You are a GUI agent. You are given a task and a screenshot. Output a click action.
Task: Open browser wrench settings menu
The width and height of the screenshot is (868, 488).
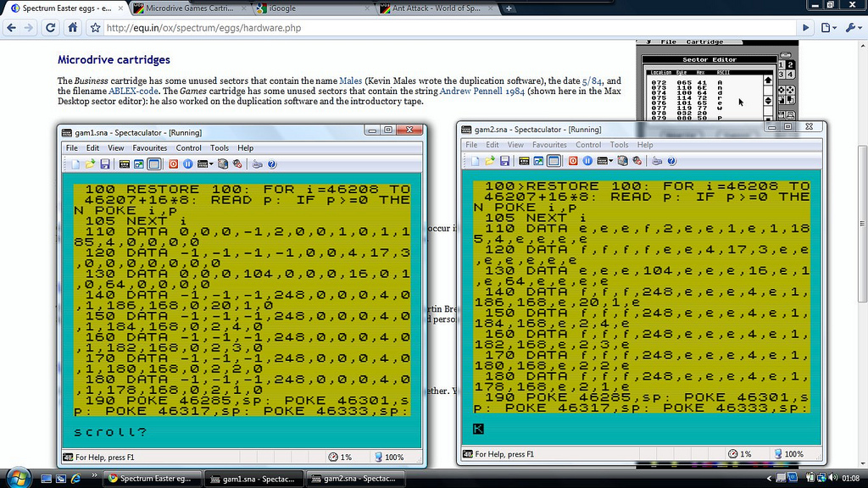[854, 28]
